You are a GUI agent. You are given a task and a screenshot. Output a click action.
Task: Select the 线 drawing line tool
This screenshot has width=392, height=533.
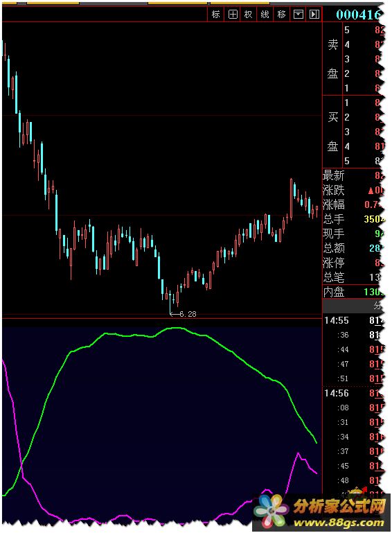pyautogui.click(x=265, y=15)
